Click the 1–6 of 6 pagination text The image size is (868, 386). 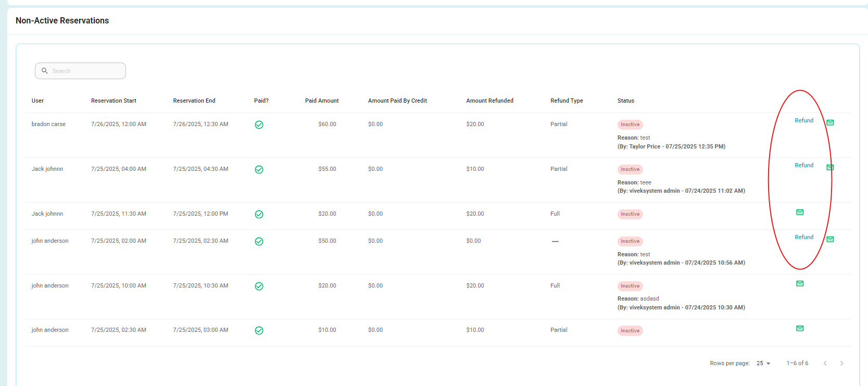797,363
